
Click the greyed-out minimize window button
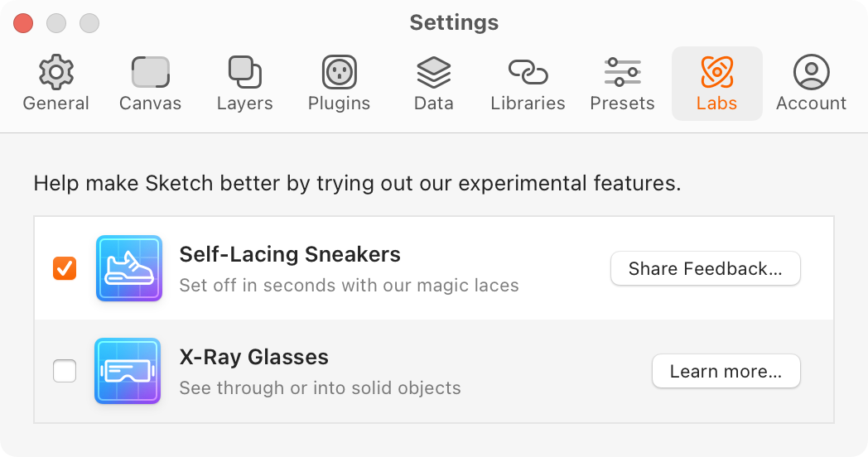click(x=56, y=23)
